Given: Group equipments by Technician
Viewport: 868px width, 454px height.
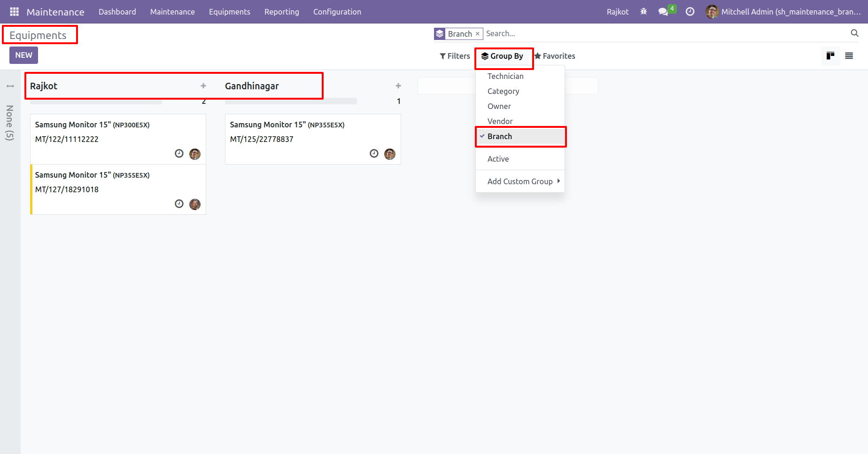Looking at the screenshot, I should 520,76.
